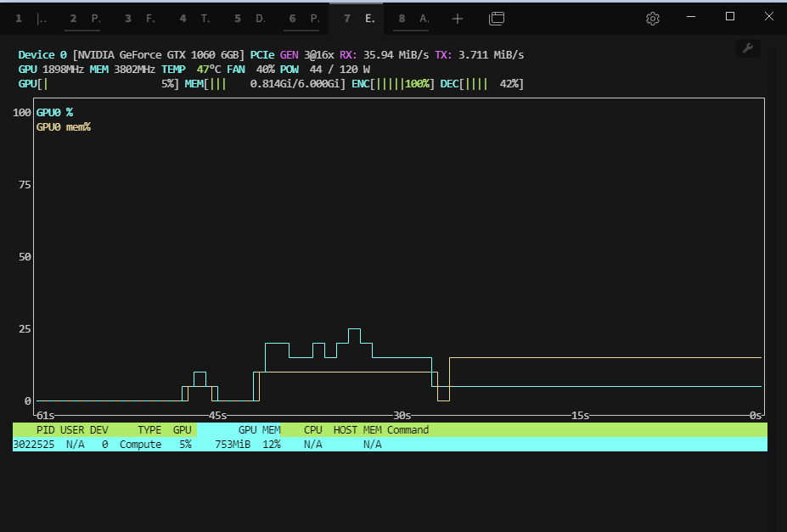Go to tab 4 labeled T
Image resolution: width=787 pixels, height=532 pixels.
[194, 18]
